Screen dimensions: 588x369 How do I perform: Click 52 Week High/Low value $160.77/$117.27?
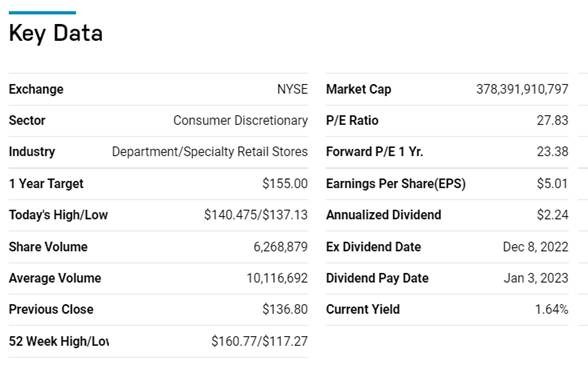tap(260, 341)
